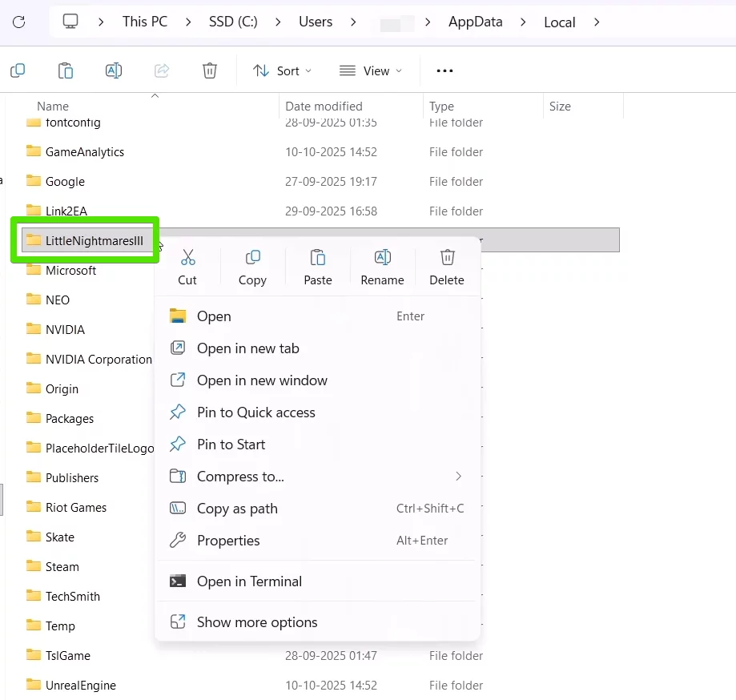Go to Users in the address path
This screenshot has width=736, height=700.
click(316, 22)
